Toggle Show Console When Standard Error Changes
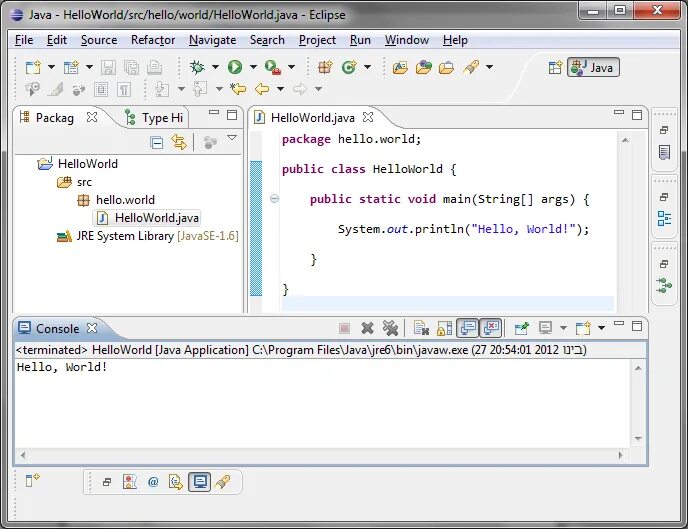Screen dimensions: 688x529 point(491,328)
